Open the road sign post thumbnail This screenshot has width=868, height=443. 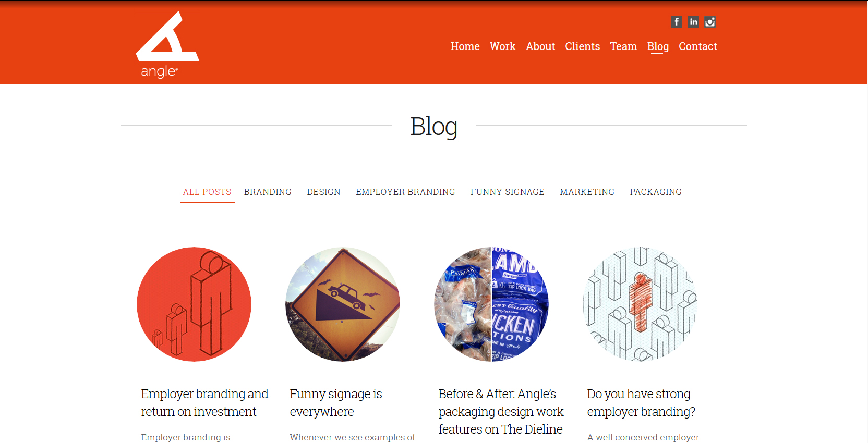pyautogui.click(x=343, y=304)
